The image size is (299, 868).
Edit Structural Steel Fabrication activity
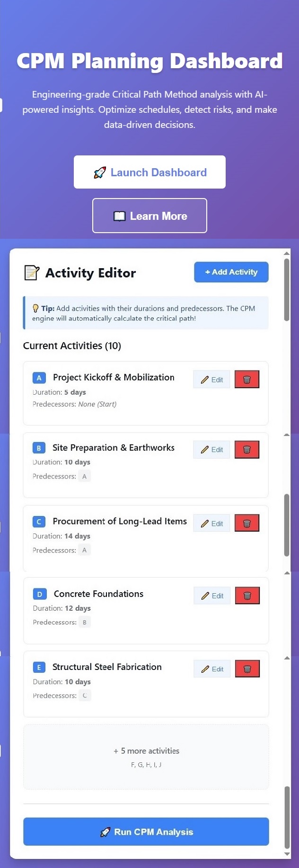[212, 669]
